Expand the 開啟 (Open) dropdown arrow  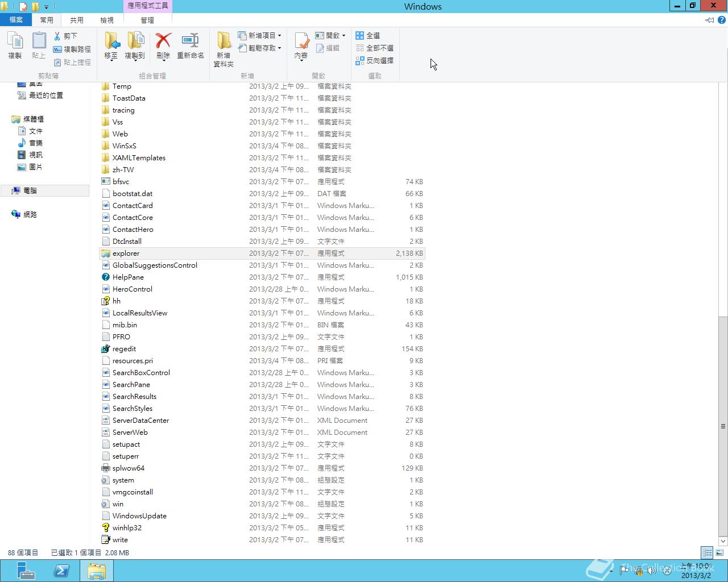point(344,36)
